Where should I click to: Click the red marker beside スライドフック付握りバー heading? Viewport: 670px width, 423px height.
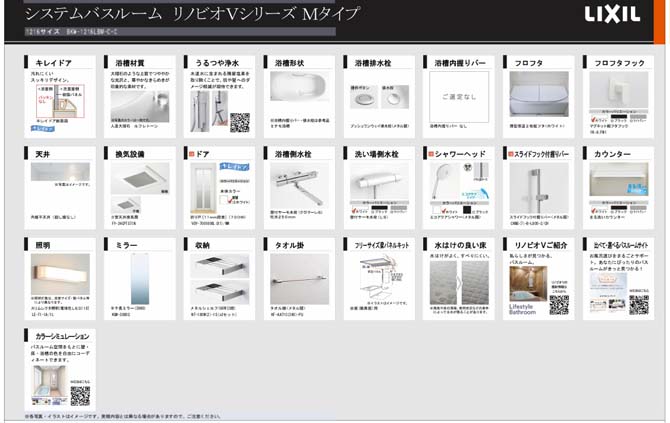511,154
